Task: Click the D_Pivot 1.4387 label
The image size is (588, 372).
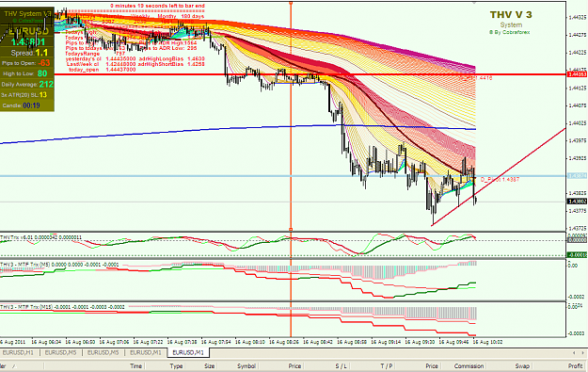Action: 500,180
